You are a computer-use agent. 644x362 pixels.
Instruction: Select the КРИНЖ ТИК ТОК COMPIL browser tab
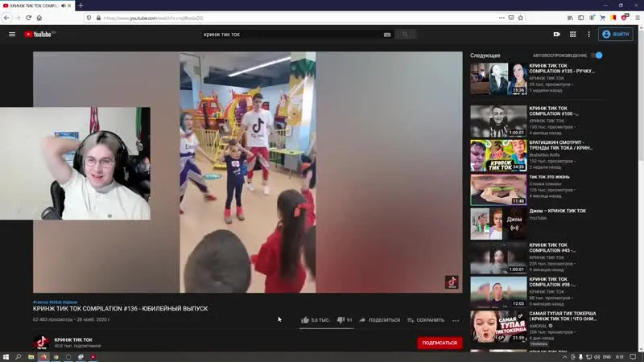(x=37, y=6)
